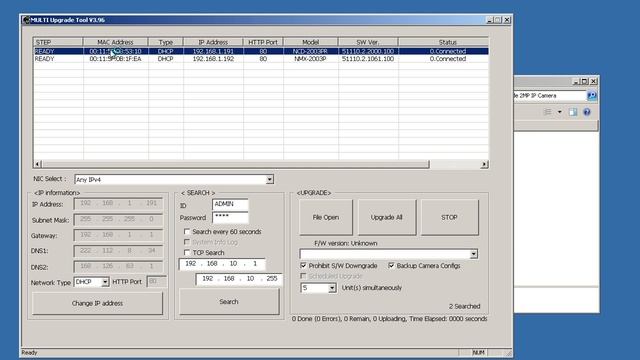The width and height of the screenshot is (640, 360).
Task: Click the NUM indicator in status bar
Action: (478, 352)
